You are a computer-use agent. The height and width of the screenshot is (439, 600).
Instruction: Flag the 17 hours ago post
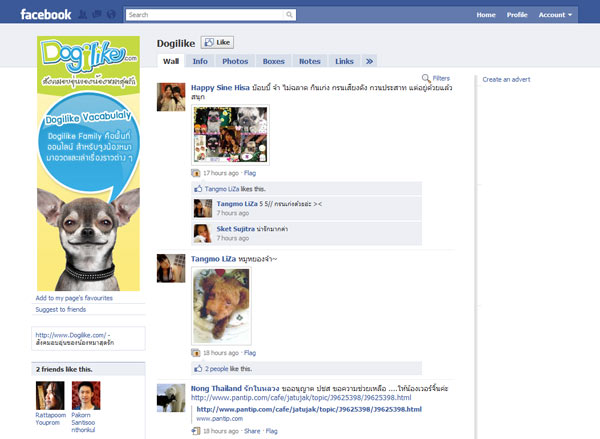tap(250, 173)
